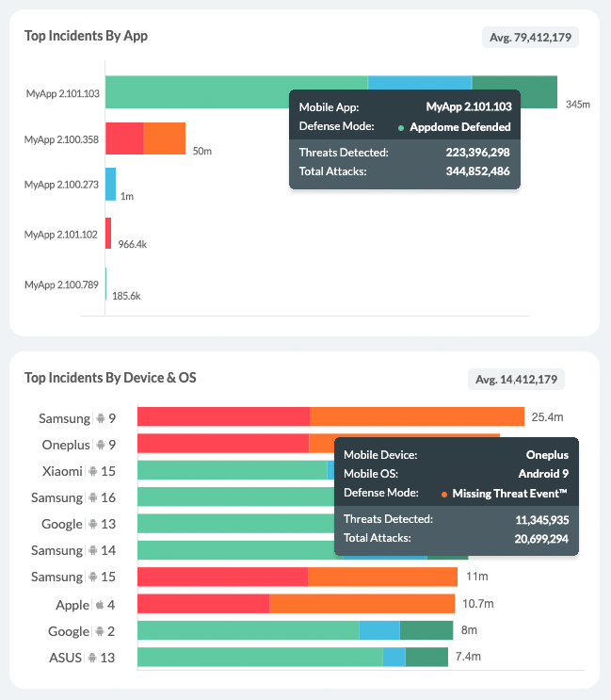This screenshot has height=700, width=611.
Task: Select the Android icon next to Xiaomi
Action: [x=93, y=471]
